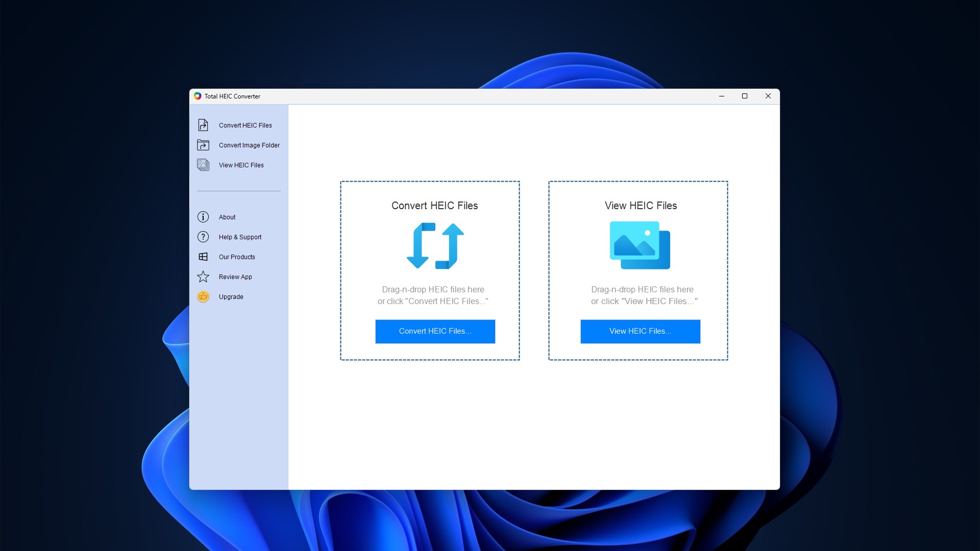Click the Convert Image Folder sidebar icon
Viewport: 980px width, 551px height.
point(203,145)
